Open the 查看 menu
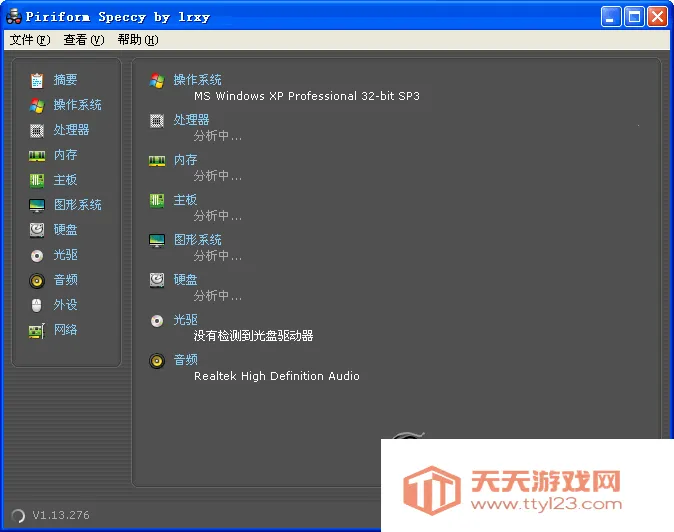This screenshot has height=532, width=674. [83, 40]
